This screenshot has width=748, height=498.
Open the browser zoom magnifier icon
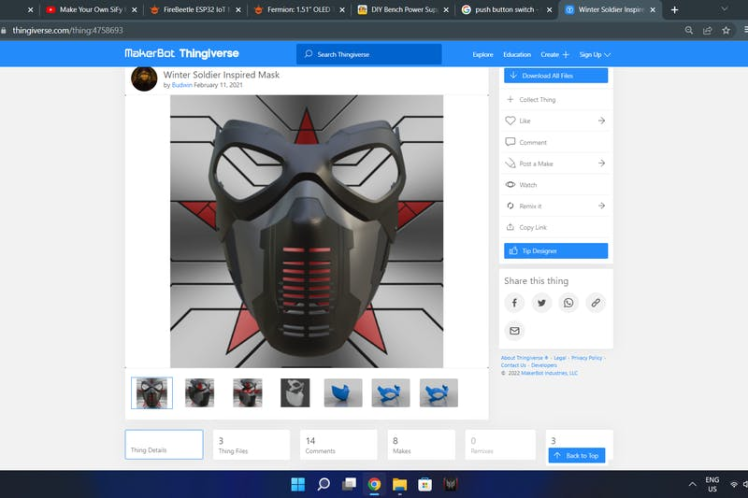click(688, 30)
